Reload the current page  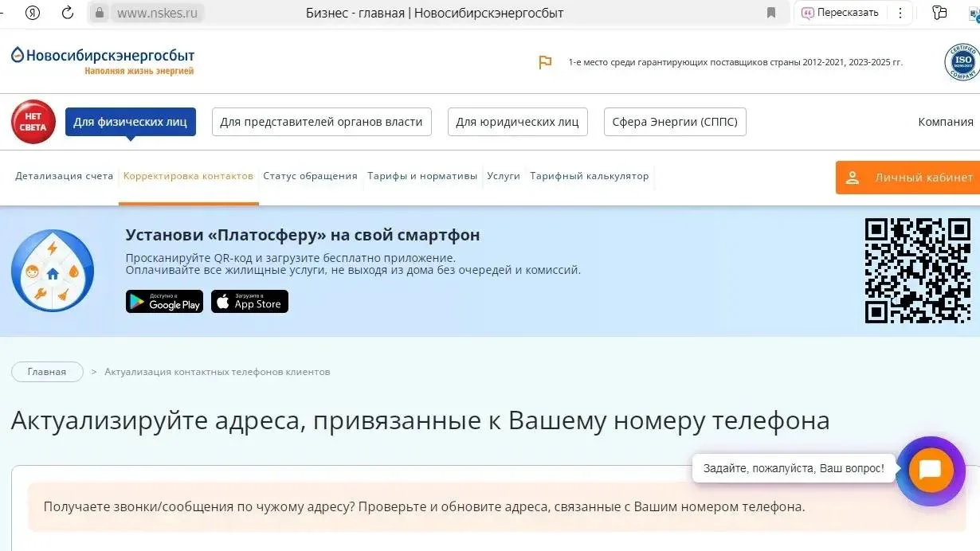point(69,13)
